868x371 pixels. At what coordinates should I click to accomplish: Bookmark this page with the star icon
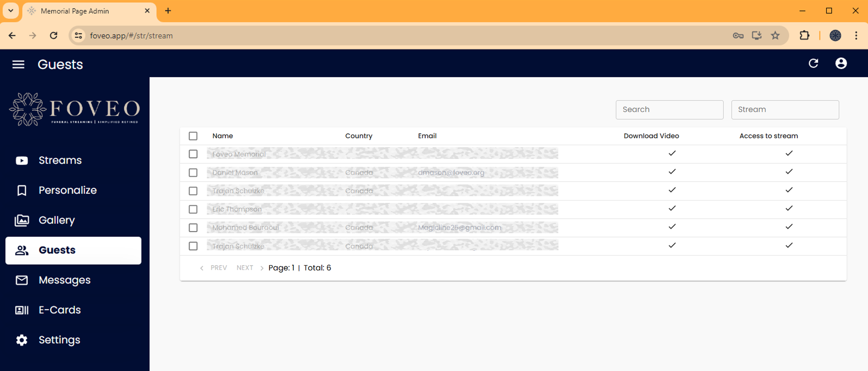click(775, 35)
